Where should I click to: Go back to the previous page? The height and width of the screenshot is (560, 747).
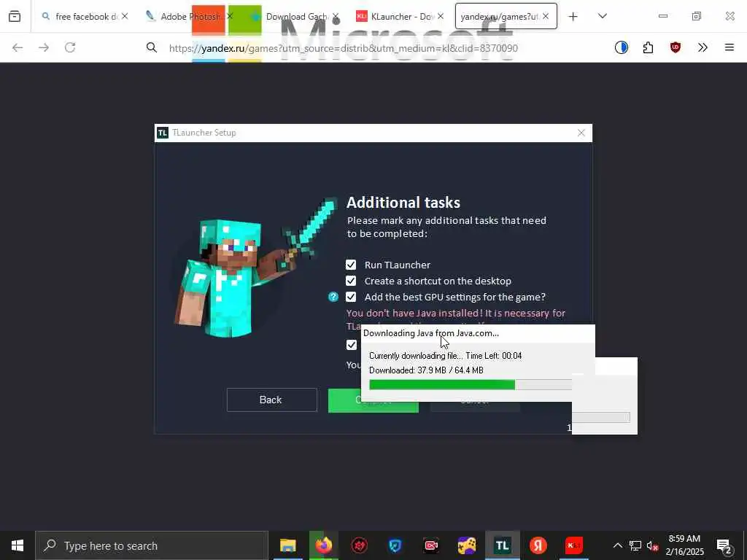[18, 47]
